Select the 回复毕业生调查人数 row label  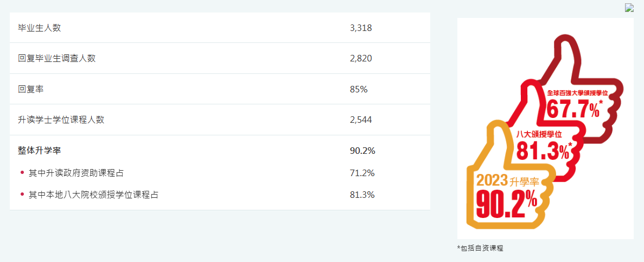click(56, 58)
